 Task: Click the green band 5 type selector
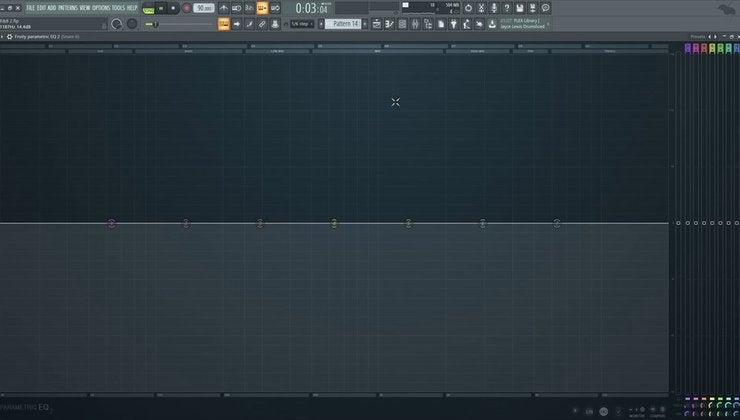[x=721, y=48]
